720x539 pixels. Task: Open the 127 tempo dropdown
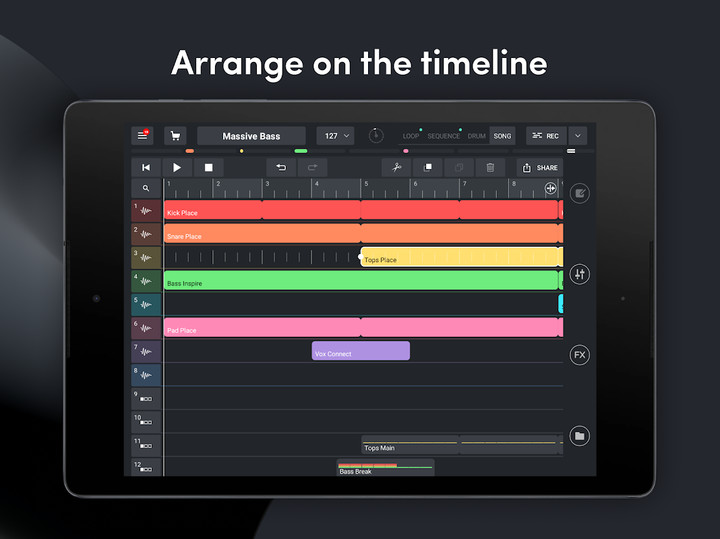(335, 136)
